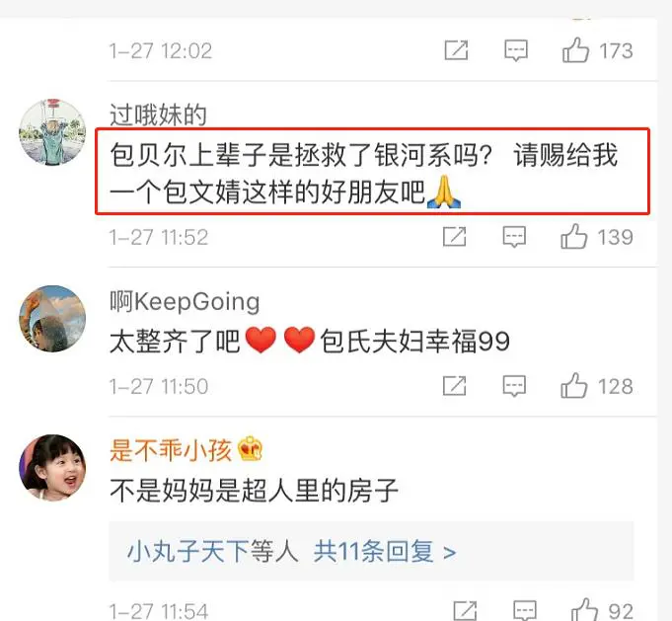
Task: Repost the 11:54 comment
Action: point(465,611)
